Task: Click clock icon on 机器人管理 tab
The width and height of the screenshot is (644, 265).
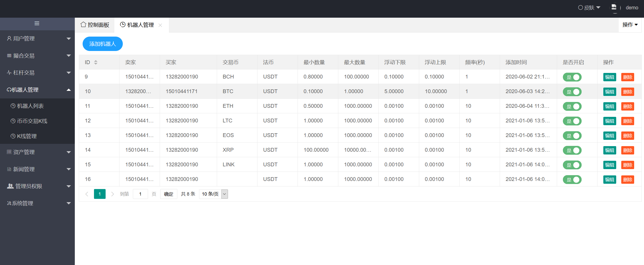Action: (x=123, y=24)
